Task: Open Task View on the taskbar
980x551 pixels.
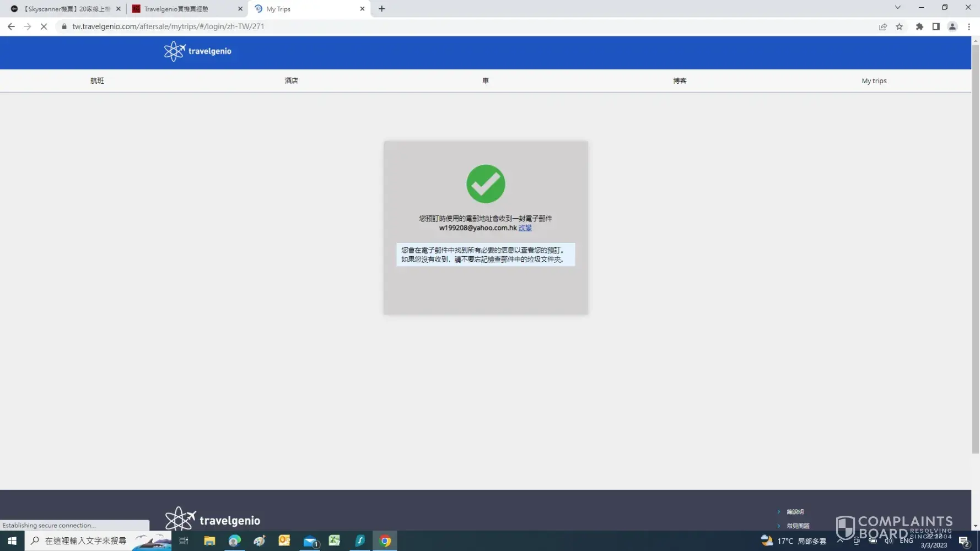Action: point(184,541)
